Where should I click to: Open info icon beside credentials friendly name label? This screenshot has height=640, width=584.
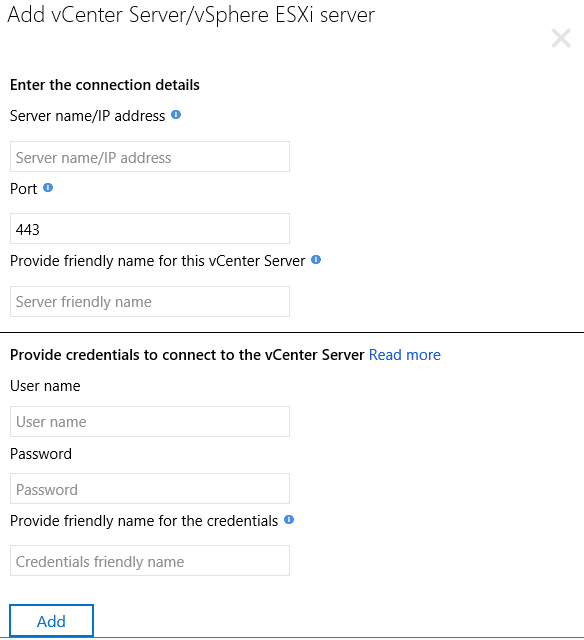coord(289,520)
